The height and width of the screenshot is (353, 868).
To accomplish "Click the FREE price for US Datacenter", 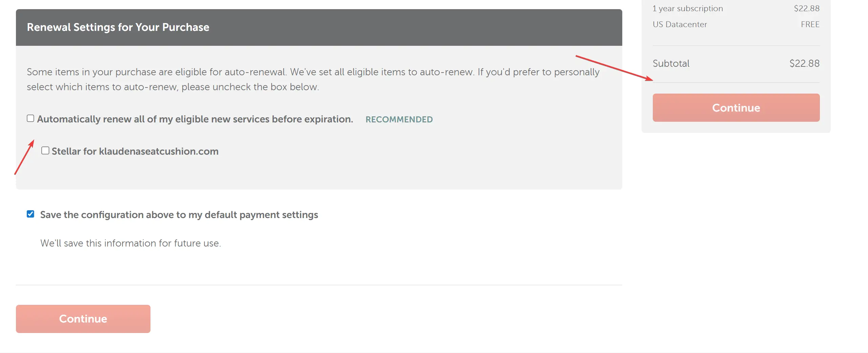I will (810, 24).
